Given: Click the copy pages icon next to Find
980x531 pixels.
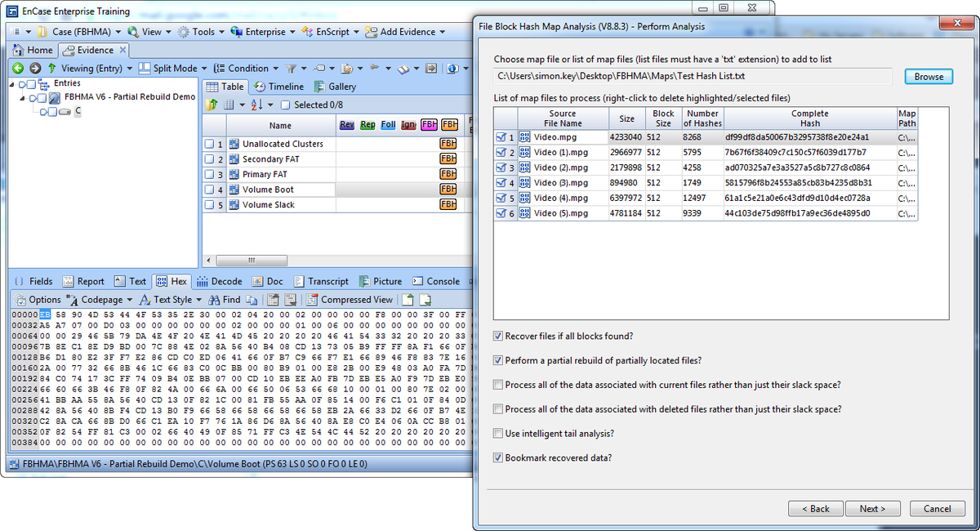Looking at the screenshot, I should [252, 300].
